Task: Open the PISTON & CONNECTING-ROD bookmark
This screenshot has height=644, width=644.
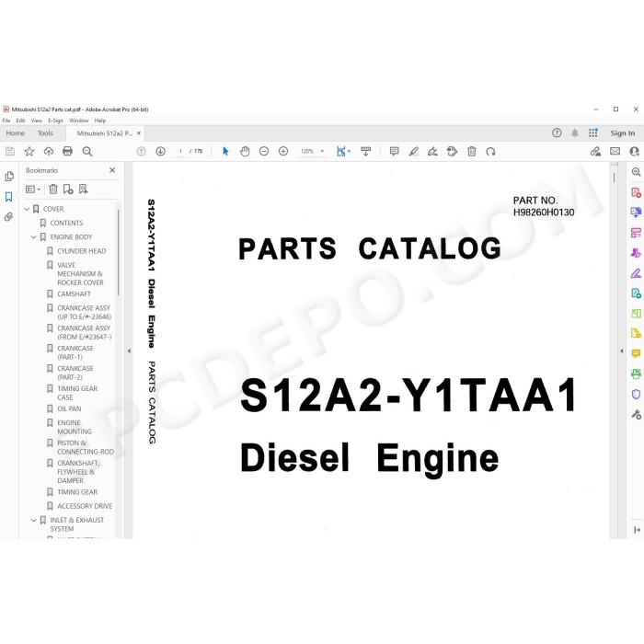Action: [x=86, y=447]
